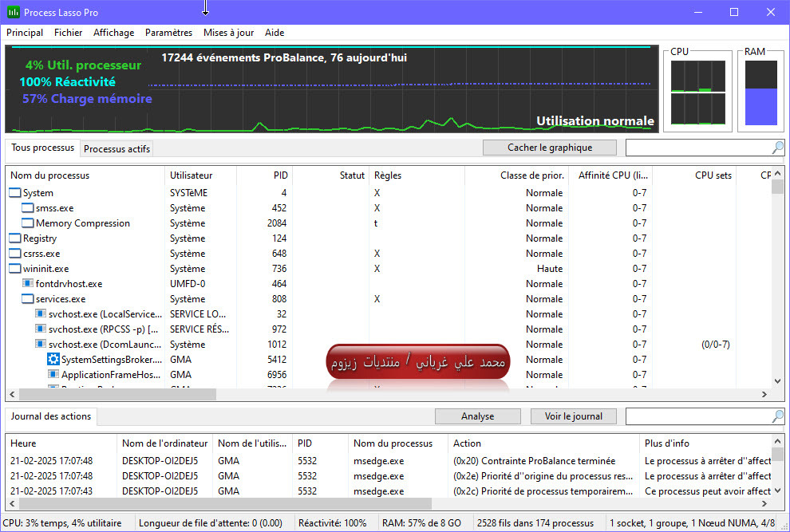Click the magnifier icon in the journal search box
The height and width of the screenshot is (532, 790).
[x=777, y=416]
